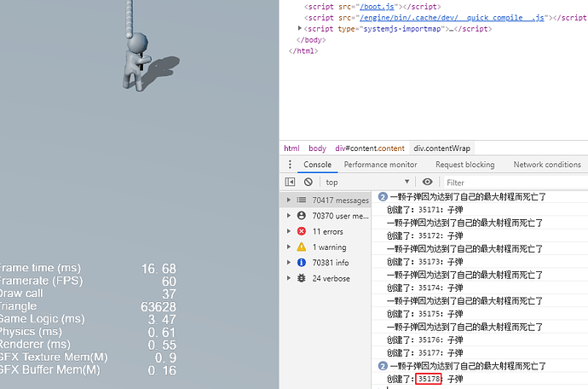Select '11 errors' sidebar filter

326,231
